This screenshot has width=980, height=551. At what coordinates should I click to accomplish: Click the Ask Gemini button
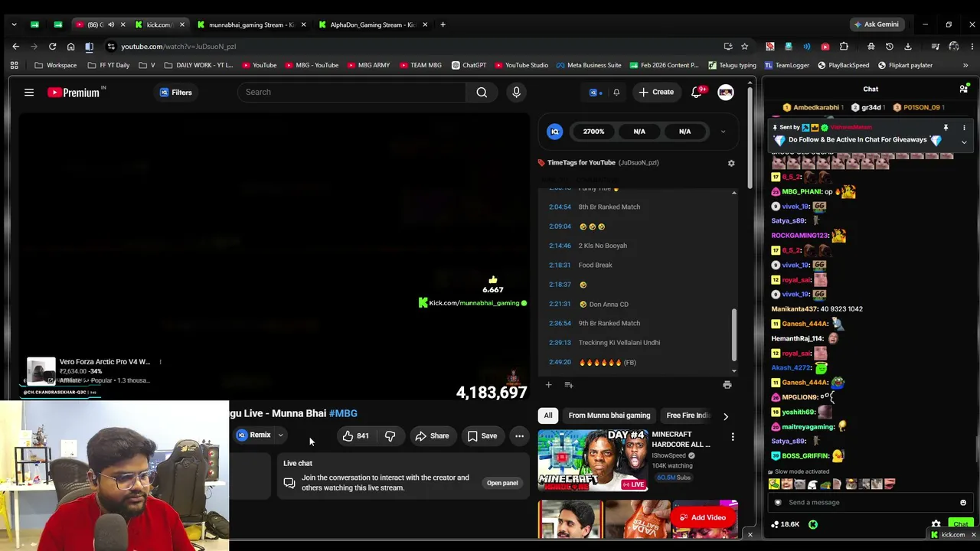[877, 24]
